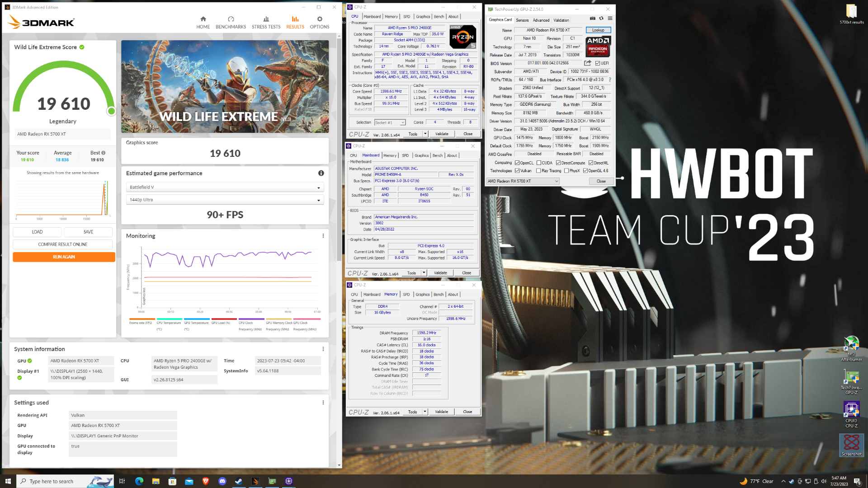The width and height of the screenshot is (868, 488).
Task: Toggle UEFI checkbox in GPU-Z
Action: pyautogui.click(x=598, y=63)
